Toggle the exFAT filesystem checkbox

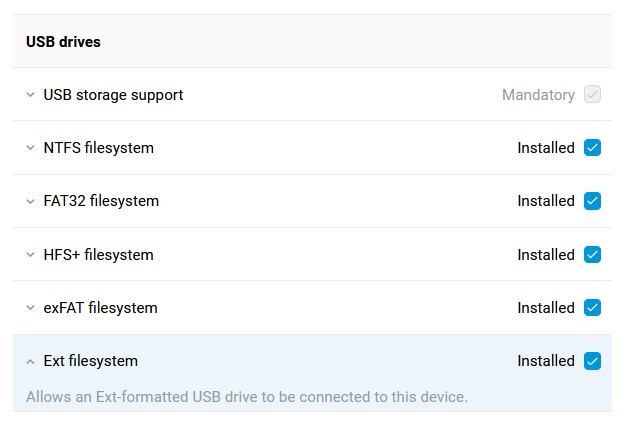592,308
